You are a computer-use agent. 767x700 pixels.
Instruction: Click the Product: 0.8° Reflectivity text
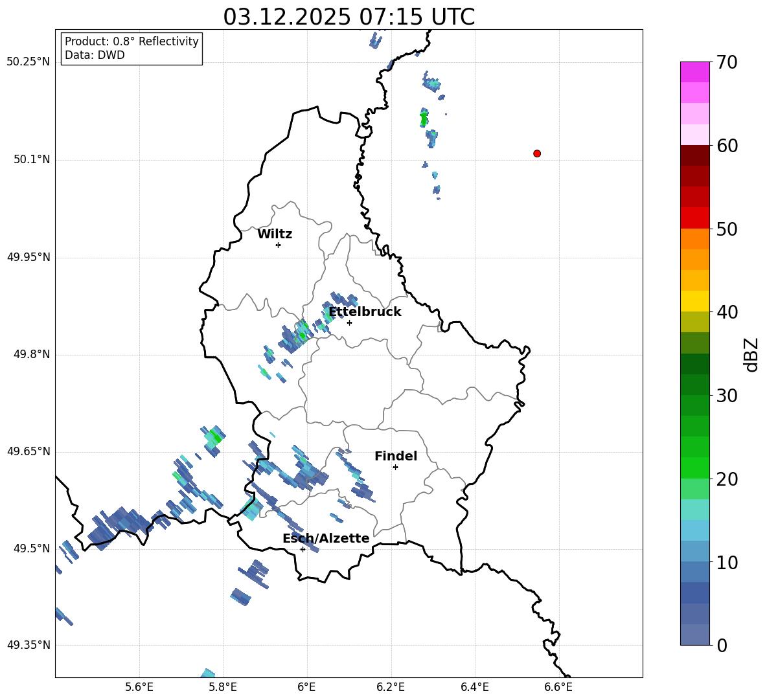pyautogui.click(x=132, y=41)
